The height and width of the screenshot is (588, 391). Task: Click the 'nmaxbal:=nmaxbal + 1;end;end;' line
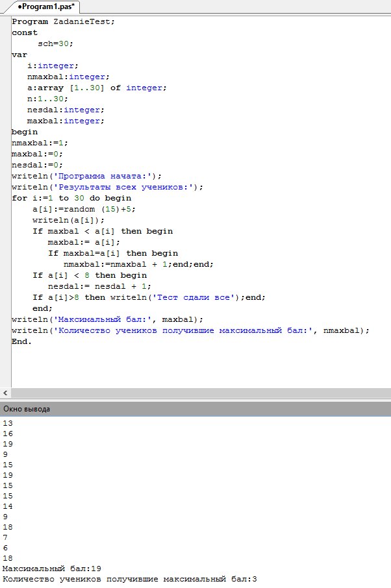coord(138,264)
